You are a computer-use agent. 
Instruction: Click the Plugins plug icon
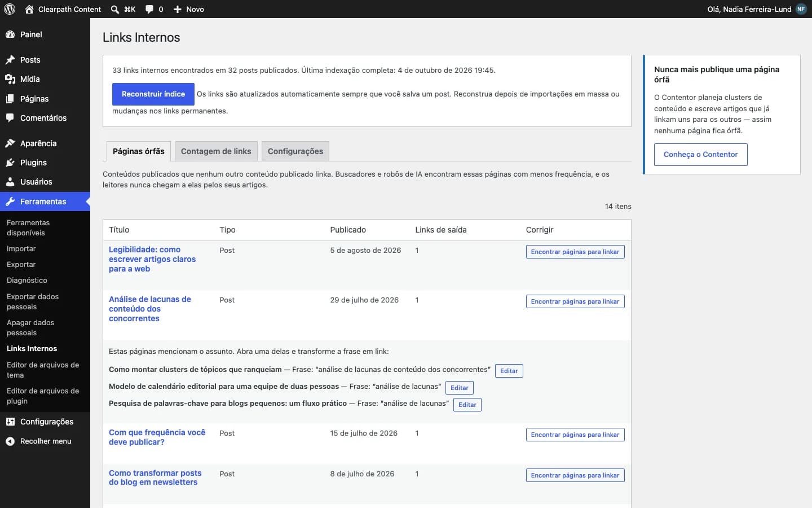tap(10, 163)
